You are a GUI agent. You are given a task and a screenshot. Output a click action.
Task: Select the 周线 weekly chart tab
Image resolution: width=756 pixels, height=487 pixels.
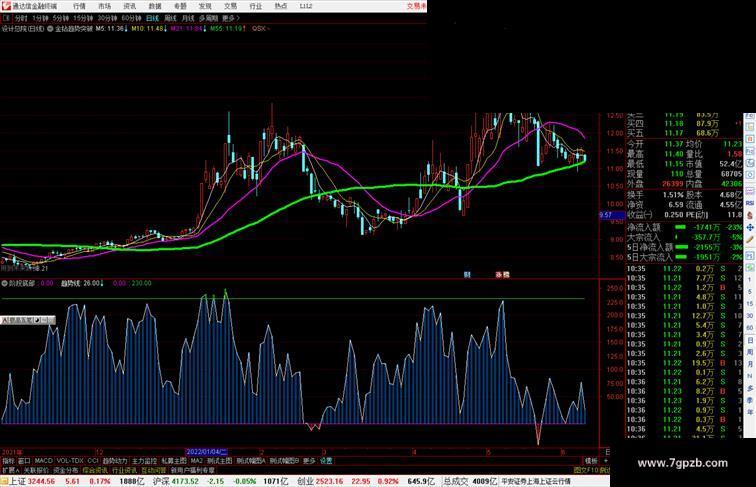pos(171,18)
